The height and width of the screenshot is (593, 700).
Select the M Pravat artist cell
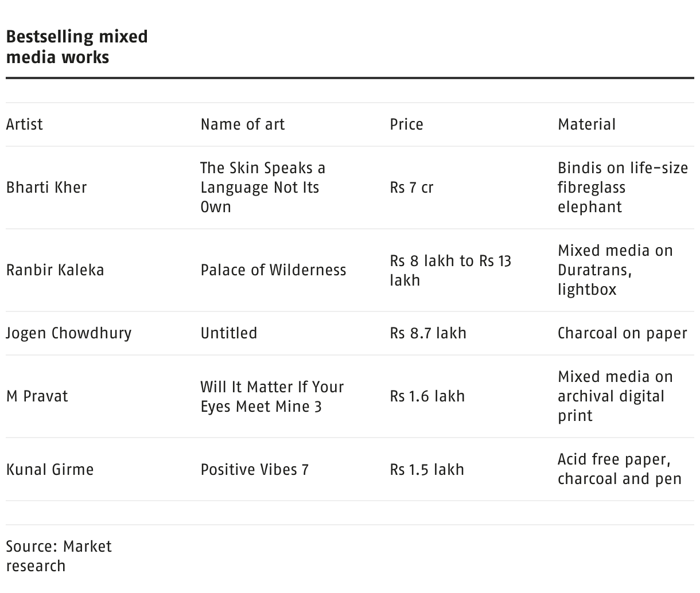click(x=37, y=396)
